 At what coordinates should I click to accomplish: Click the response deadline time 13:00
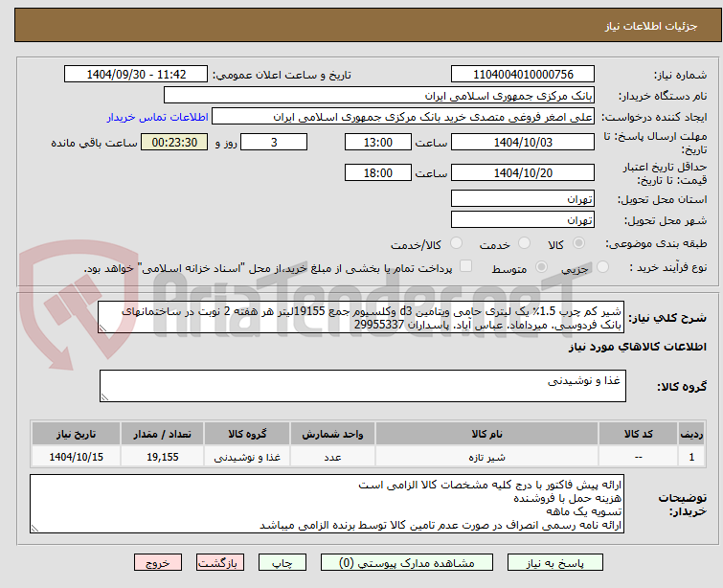(x=378, y=142)
